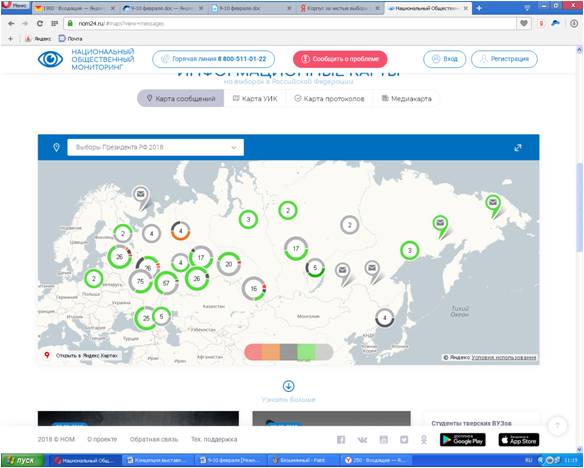Switch to the Карта сообщений tab
Screen dimensions: 584x468
pyautogui.click(x=181, y=99)
